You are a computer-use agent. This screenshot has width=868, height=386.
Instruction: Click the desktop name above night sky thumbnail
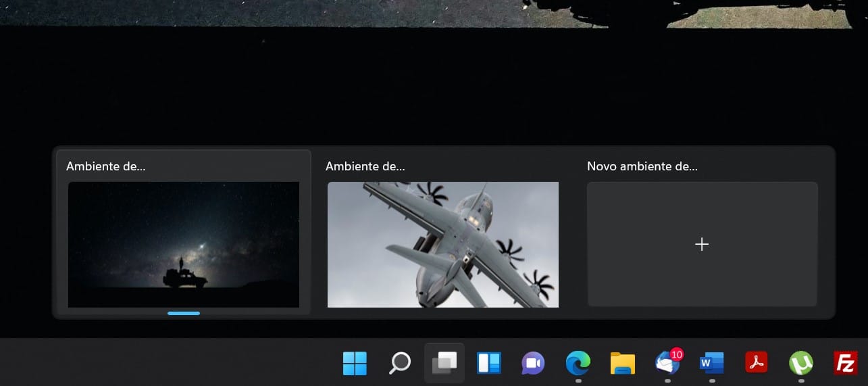point(106,166)
